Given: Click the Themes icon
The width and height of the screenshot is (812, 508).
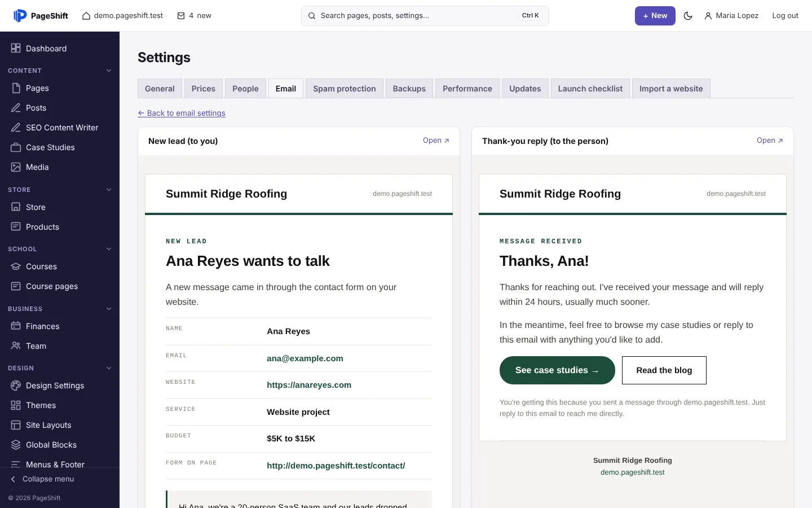Looking at the screenshot, I should point(16,405).
